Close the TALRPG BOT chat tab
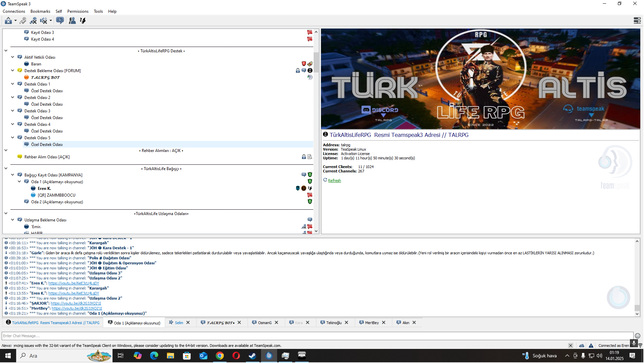 tap(240, 323)
